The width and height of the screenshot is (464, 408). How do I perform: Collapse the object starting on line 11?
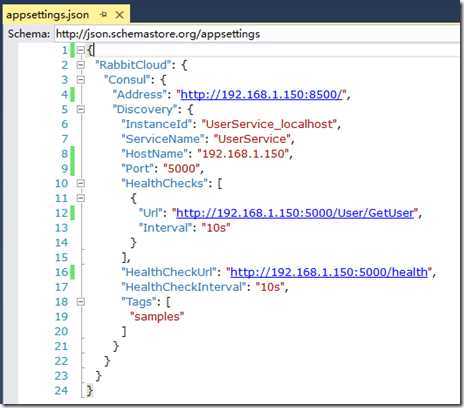tap(81, 198)
